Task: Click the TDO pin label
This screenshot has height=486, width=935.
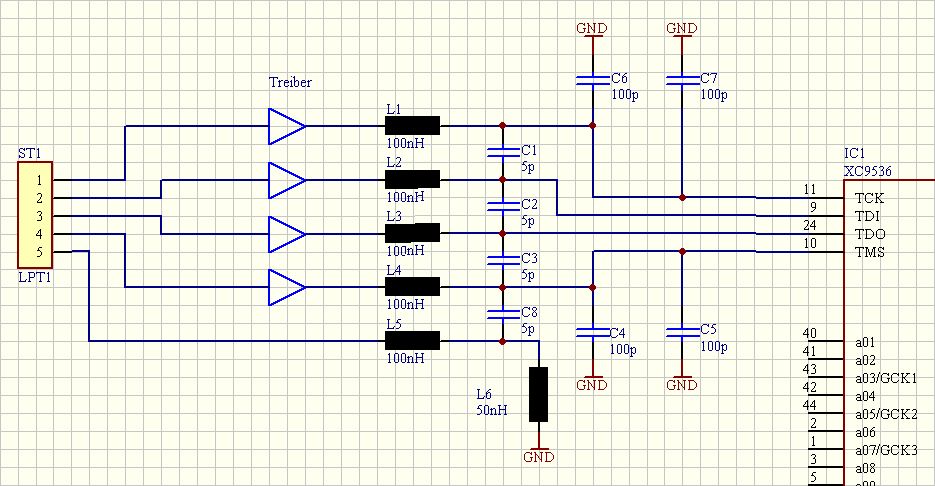Action: point(870,234)
